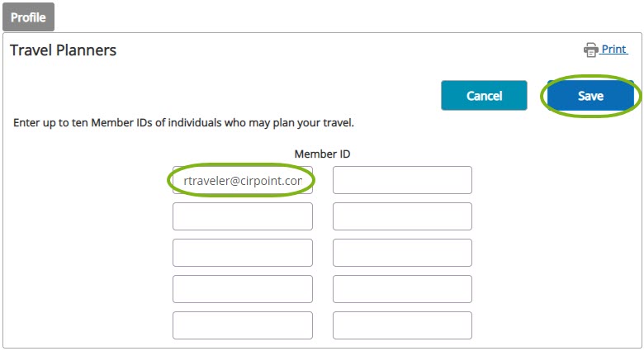Select the field containing rtraveler@cirpoint.com
The height and width of the screenshot is (351, 644).
[x=242, y=180]
